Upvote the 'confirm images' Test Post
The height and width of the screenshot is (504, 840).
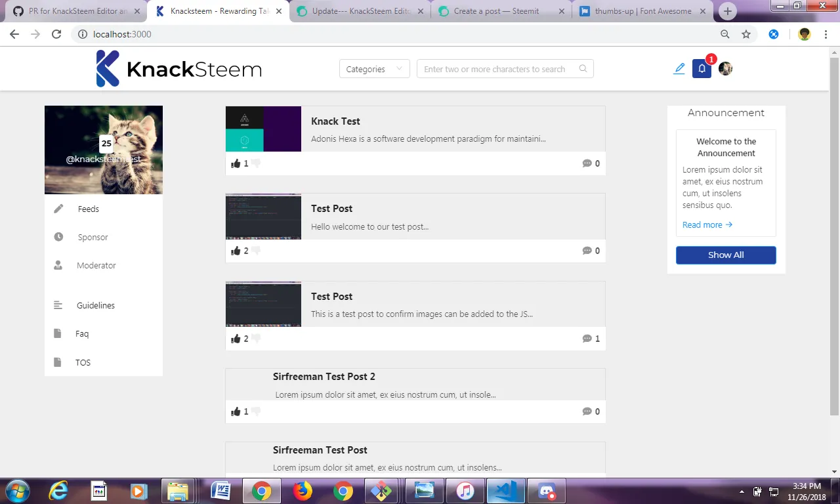pos(236,339)
